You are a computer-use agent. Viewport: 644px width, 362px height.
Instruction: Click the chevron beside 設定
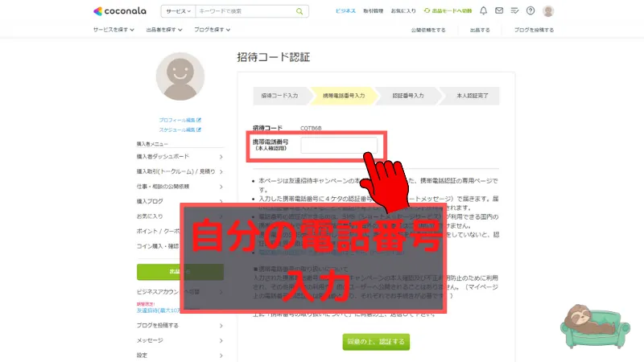pos(221,356)
